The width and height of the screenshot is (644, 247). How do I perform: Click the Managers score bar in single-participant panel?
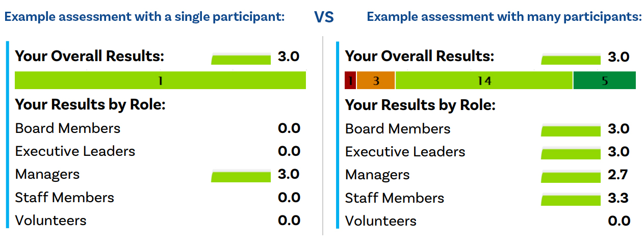tap(241, 176)
